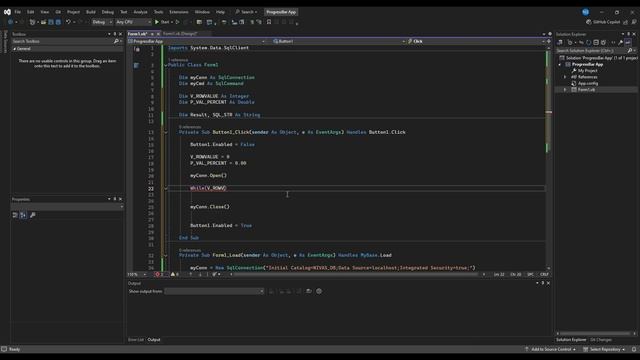Switch to the Git Changes tab
The width and height of the screenshot is (640, 360).
(x=601, y=340)
